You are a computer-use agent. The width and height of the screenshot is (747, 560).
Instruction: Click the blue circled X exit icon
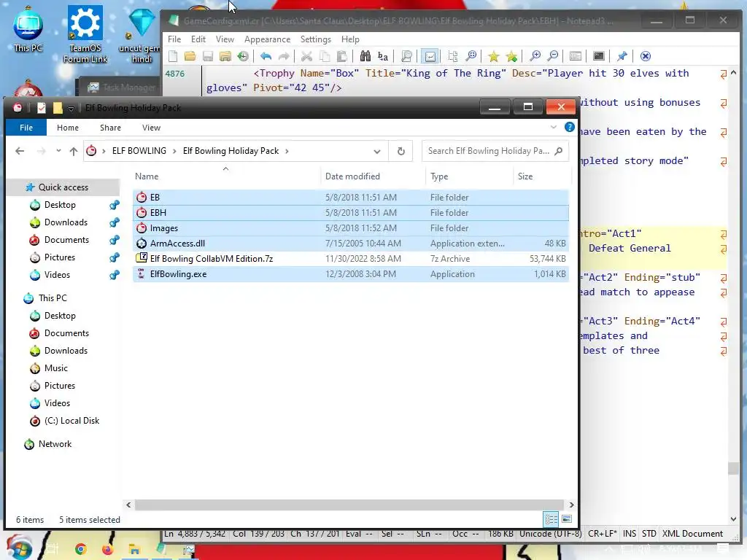(646, 56)
